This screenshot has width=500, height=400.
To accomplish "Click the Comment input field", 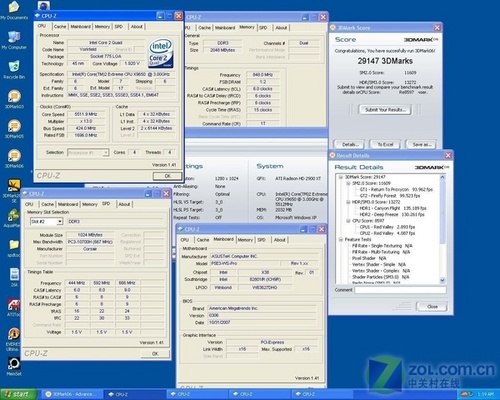I will click(x=400, y=290).
